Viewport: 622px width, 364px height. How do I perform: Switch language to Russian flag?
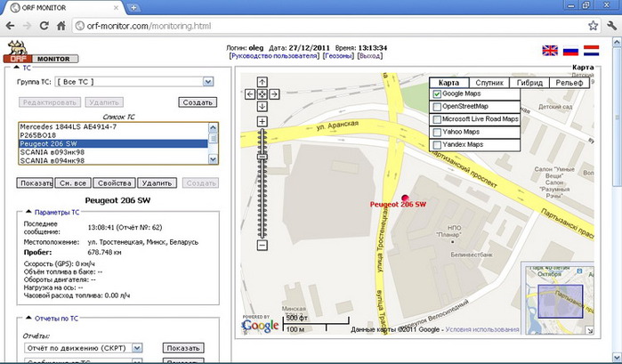coord(570,51)
